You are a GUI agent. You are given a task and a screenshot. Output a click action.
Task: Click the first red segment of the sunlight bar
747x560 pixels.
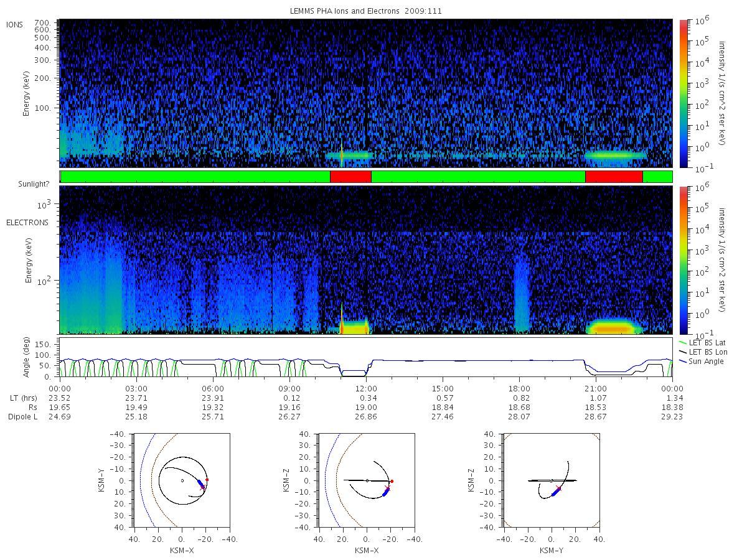[x=350, y=177]
